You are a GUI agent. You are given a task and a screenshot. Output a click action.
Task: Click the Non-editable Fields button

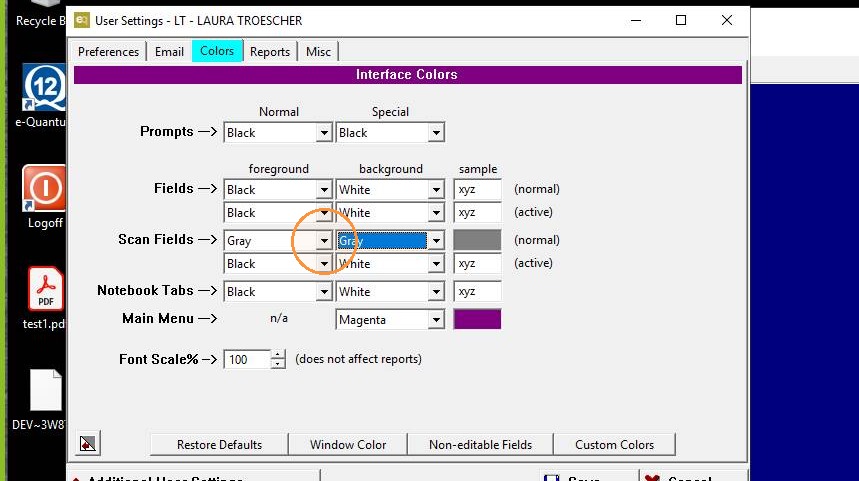tap(480, 444)
